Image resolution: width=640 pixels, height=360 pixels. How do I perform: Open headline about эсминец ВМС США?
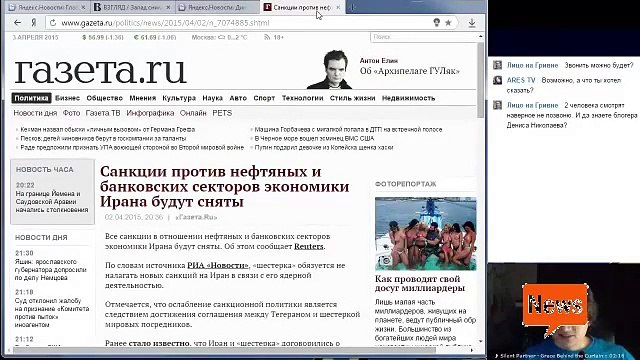click(x=314, y=138)
